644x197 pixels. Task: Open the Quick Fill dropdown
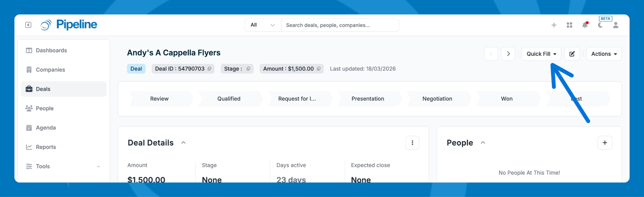pyautogui.click(x=541, y=54)
